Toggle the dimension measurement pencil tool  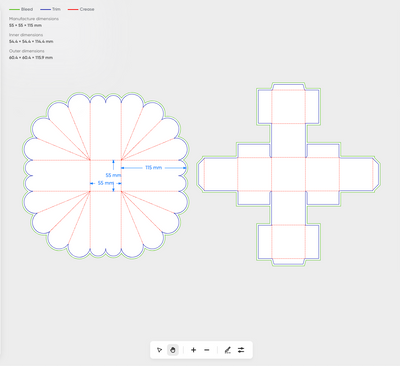[x=227, y=350]
